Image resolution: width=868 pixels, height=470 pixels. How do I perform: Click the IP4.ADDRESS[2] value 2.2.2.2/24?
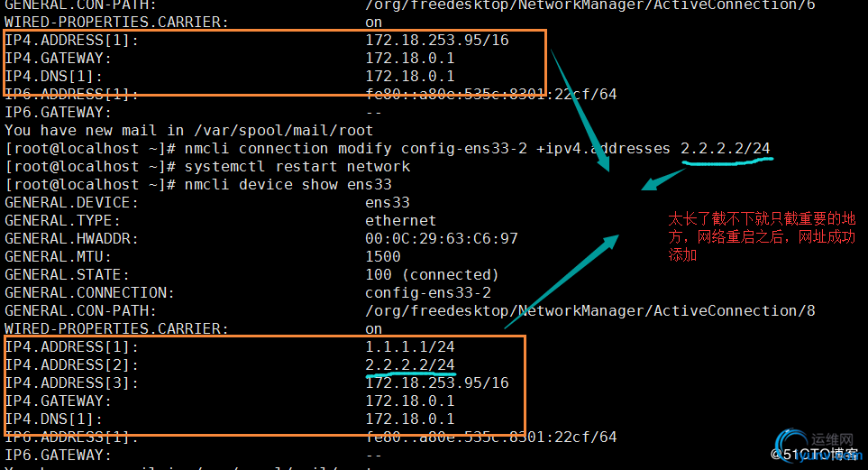pyautogui.click(x=409, y=364)
